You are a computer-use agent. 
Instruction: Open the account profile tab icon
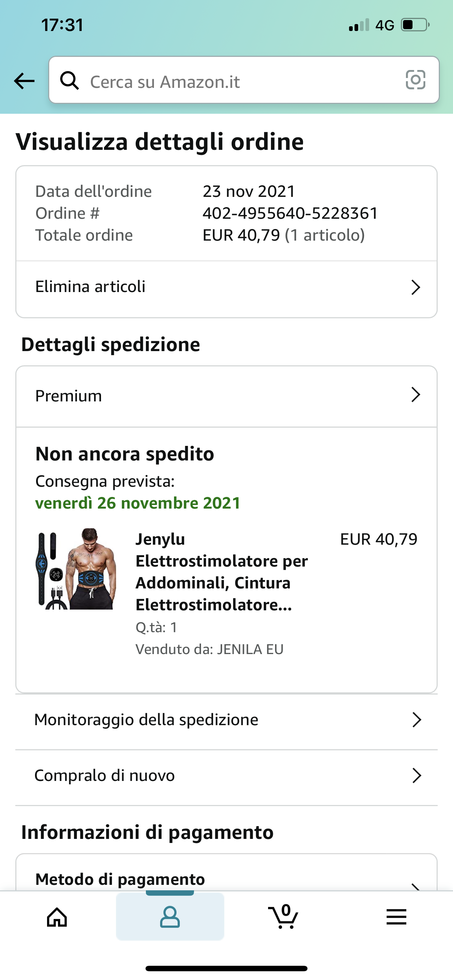(x=170, y=917)
